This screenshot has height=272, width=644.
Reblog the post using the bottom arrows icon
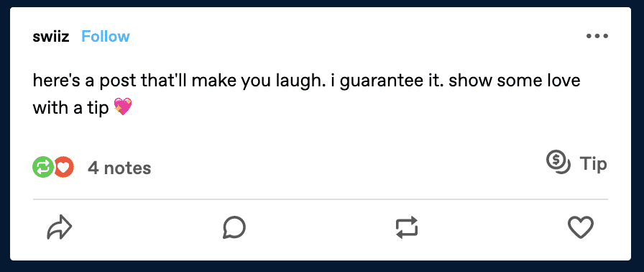[x=407, y=227]
